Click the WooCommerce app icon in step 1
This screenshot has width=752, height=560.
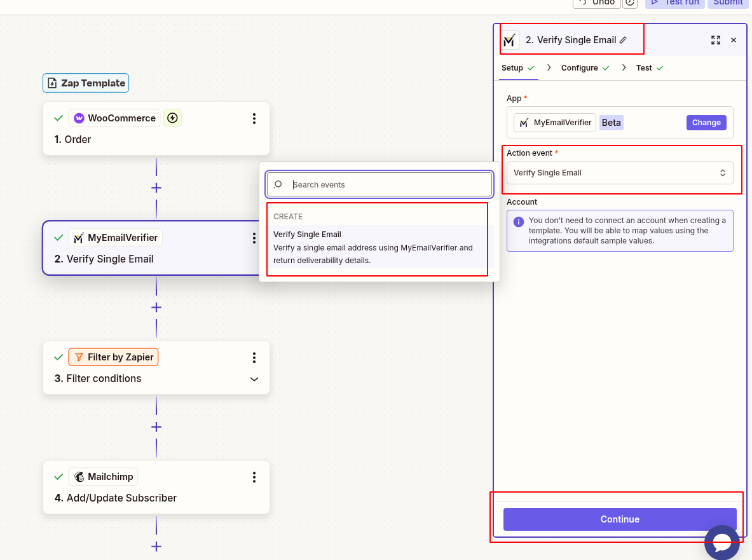click(x=79, y=118)
